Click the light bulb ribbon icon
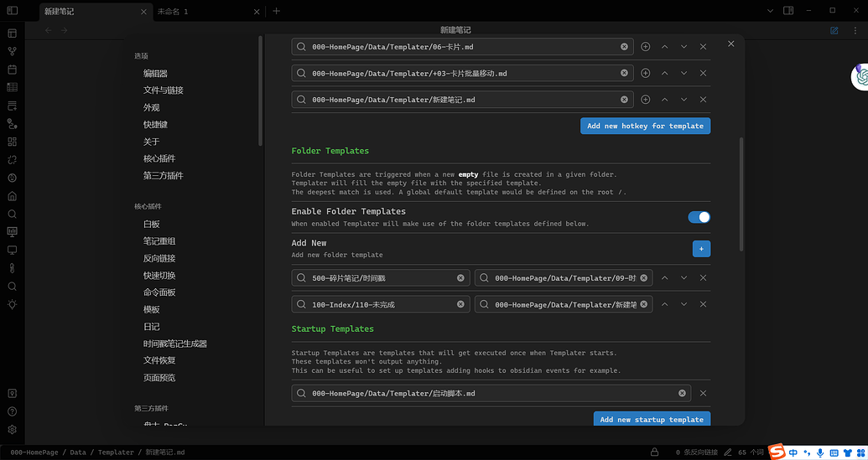This screenshot has height=460, width=868. point(13,304)
